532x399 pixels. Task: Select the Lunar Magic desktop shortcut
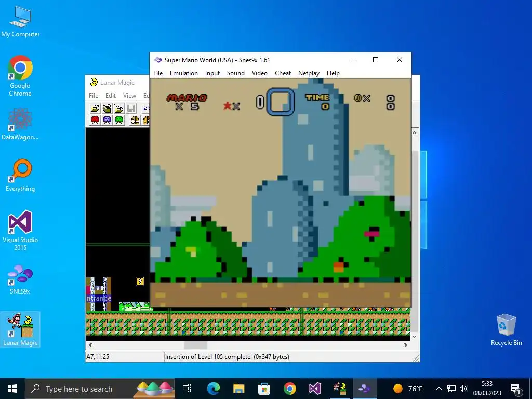coord(20,329)
